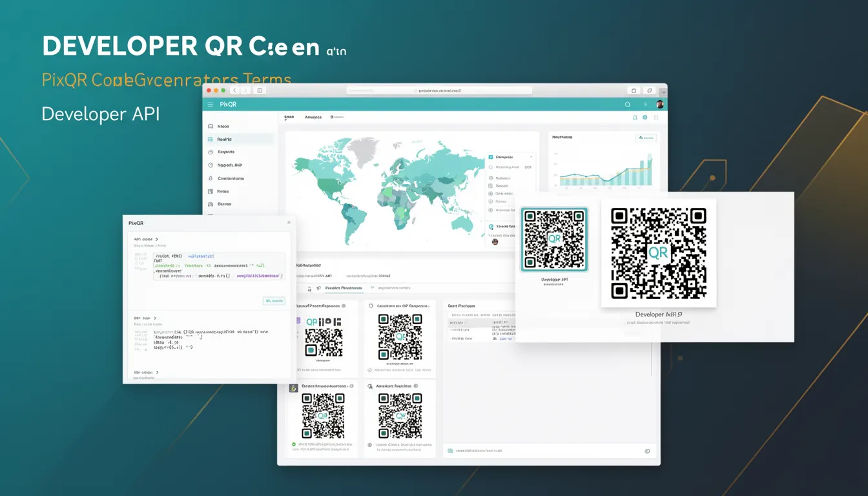868x496 pixels.
Task: Click the icon next to Developer API under the large QR
Action: pos(679,315)
